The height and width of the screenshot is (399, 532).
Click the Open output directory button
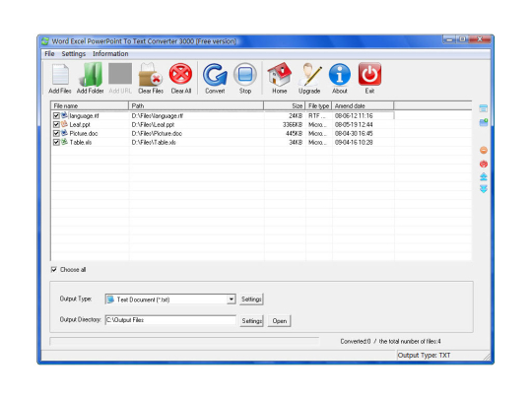point(279,321)
